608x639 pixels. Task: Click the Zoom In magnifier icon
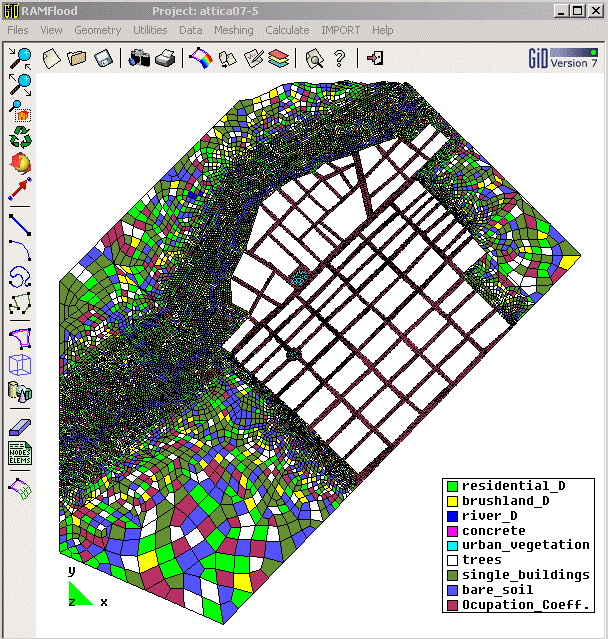pos(20,58)
